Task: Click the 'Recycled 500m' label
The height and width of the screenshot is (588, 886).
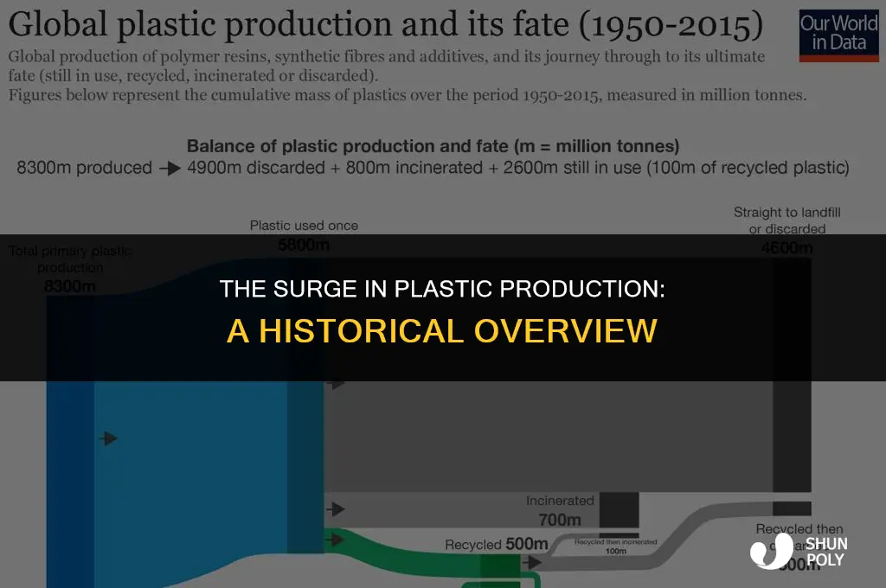Action: click(496, 545)
